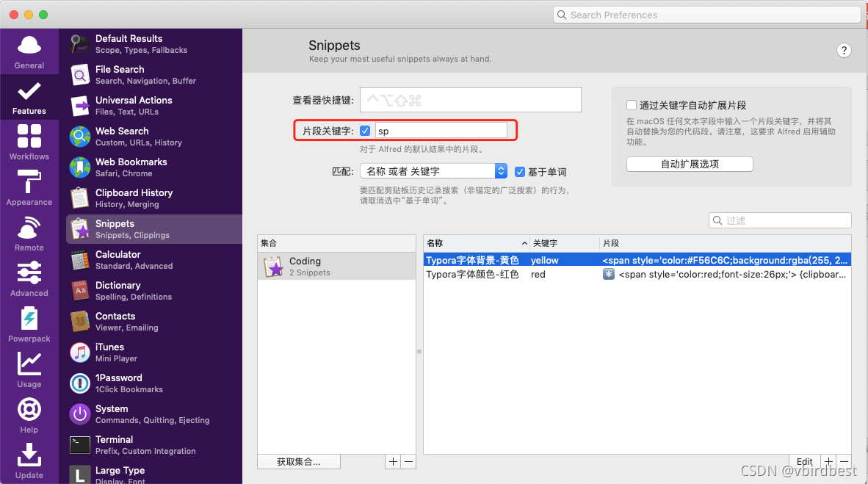Open the Remote tab

[x=29, y=234]
